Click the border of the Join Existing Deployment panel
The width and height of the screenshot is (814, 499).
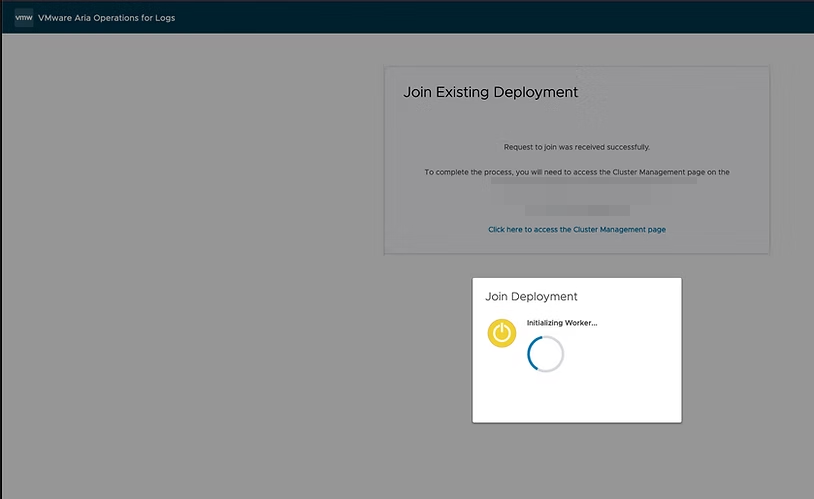384,160
